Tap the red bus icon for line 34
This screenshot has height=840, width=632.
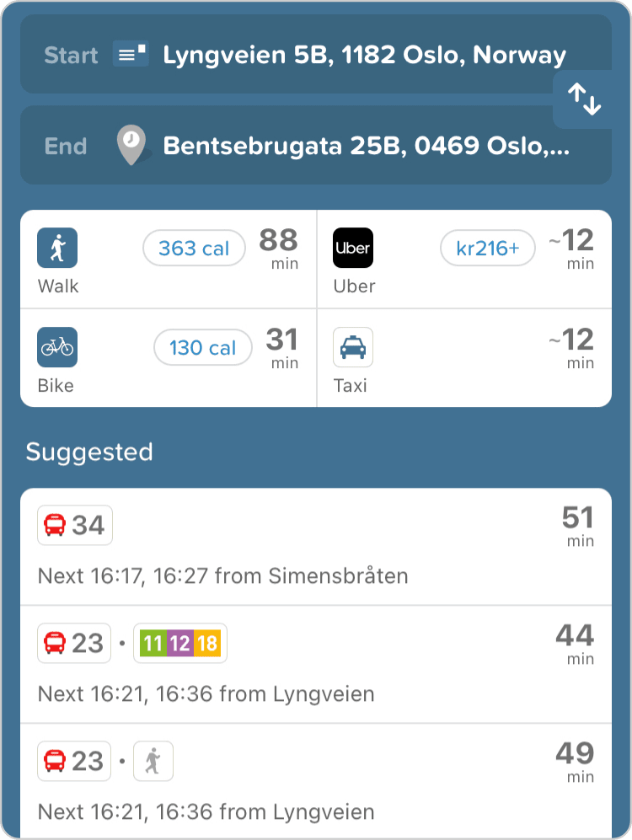(x=54, y=526)
